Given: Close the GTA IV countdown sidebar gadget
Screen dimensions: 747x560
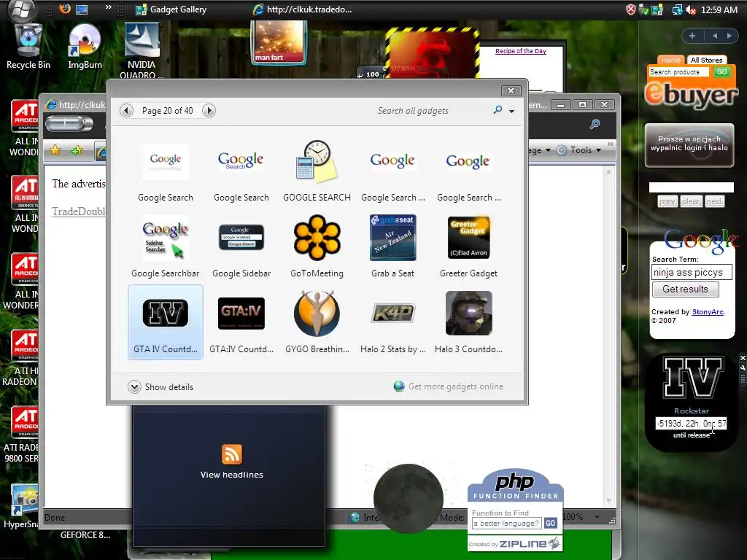Looking at the screenshot, I should click(x=742, y=357).
